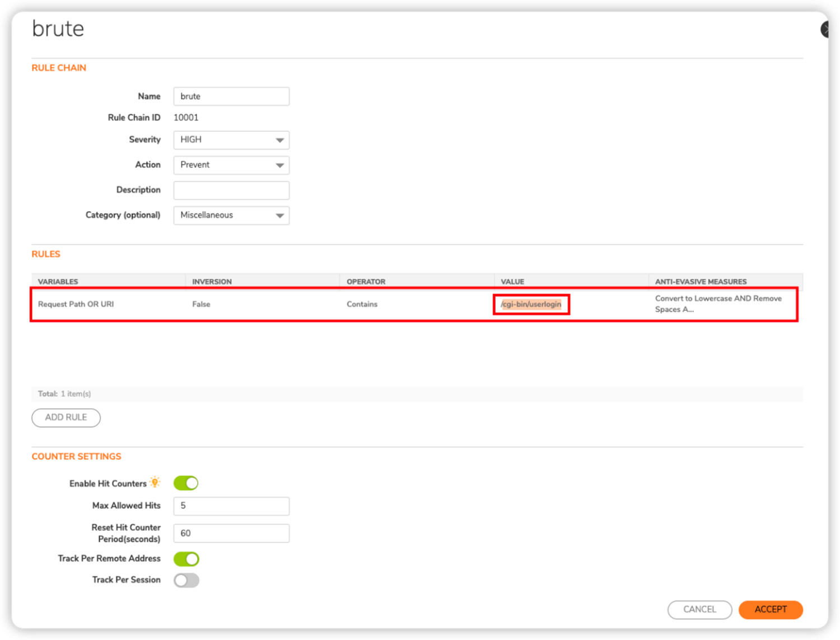The image size is (840, 640).
Task: Click the lightbulb hint icon beside Enable Hit Counters
Action: 155,482
